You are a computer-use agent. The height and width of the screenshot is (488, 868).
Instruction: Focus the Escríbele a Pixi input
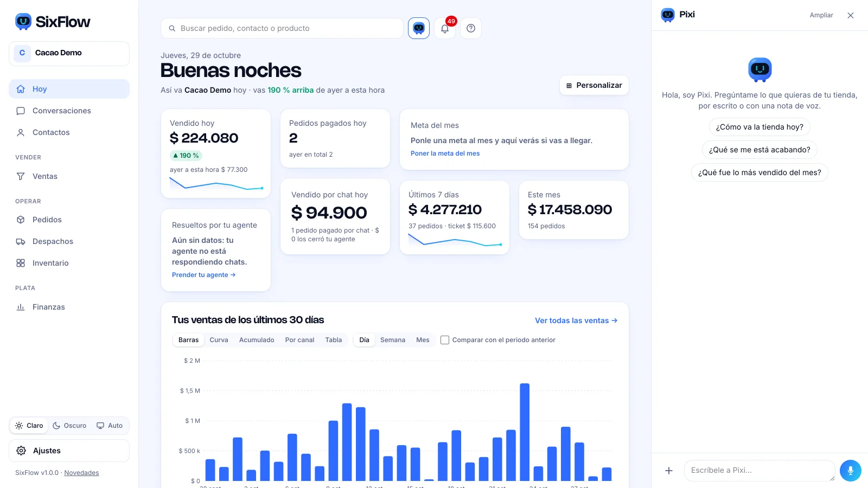click(759, 471)
